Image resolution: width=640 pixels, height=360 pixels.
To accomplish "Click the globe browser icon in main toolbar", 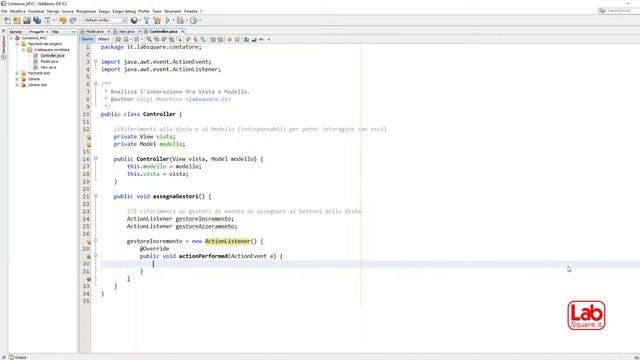I will click(134, 20).
